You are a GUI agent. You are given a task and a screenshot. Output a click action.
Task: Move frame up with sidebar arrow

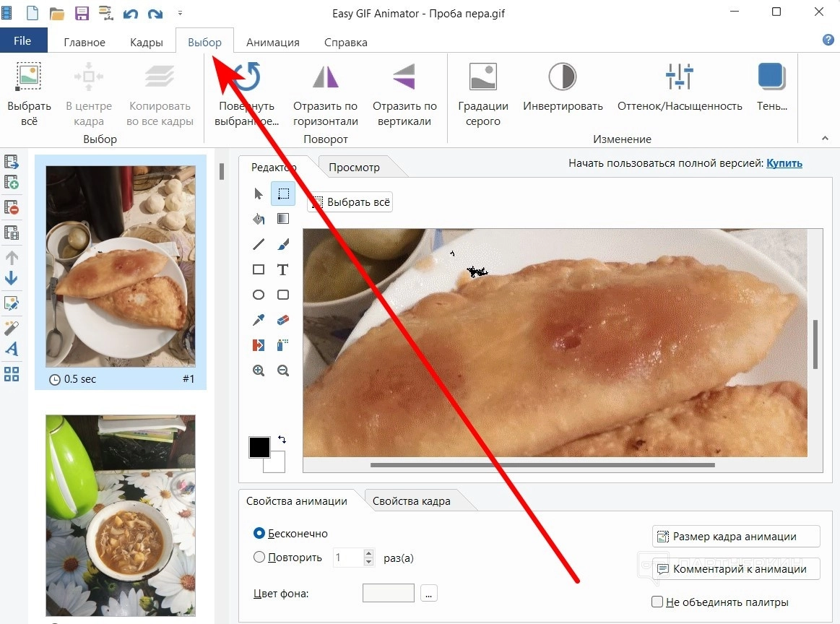point(12,258)
